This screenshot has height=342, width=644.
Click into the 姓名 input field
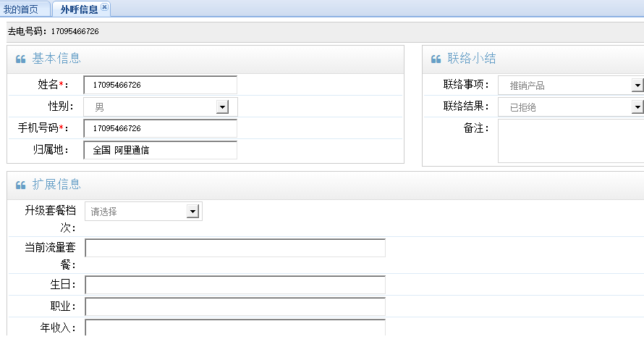161,85
